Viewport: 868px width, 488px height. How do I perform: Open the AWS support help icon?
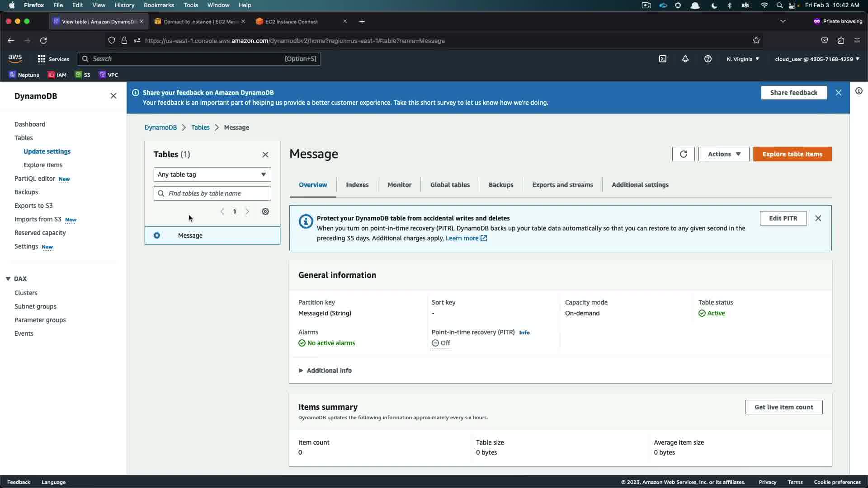pyautogui.click(x=708, y=59)
